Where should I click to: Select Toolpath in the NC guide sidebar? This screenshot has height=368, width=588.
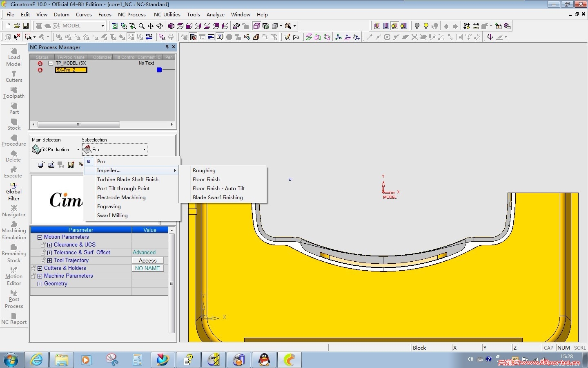14,92
